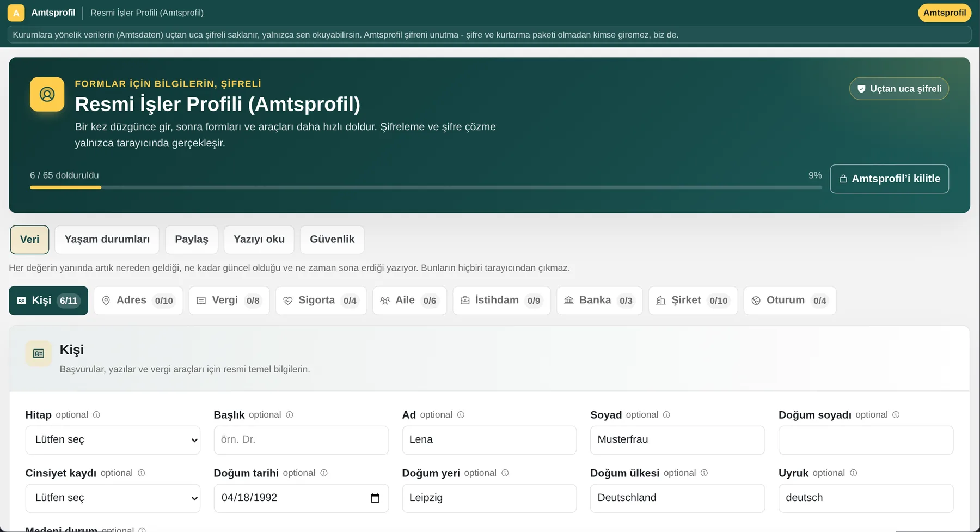Open the Sigorta 0/4 category
Viewport: 980px width, 532px height.
click(321, 301)
